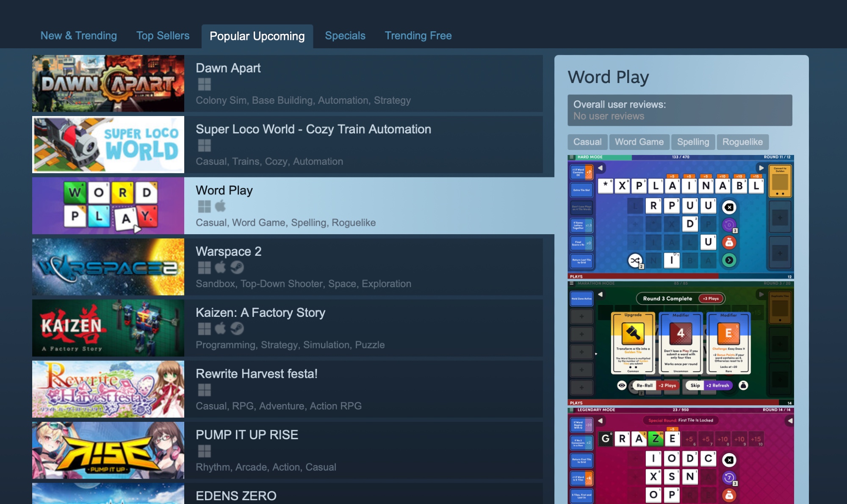Image resolution: width=847 pixels, height=504 pixels.
Task: Click Windows icon under Dawn Apart
Action: coord(204,84)
